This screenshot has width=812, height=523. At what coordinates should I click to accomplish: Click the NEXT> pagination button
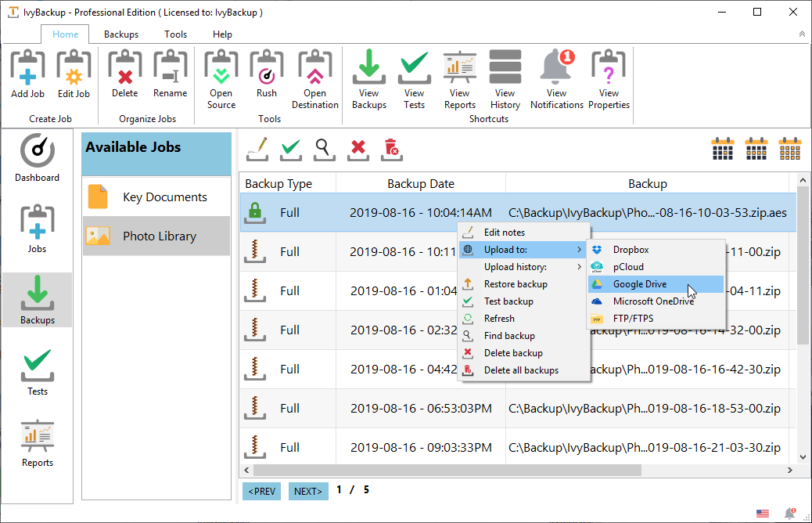(x=308, y=491)
